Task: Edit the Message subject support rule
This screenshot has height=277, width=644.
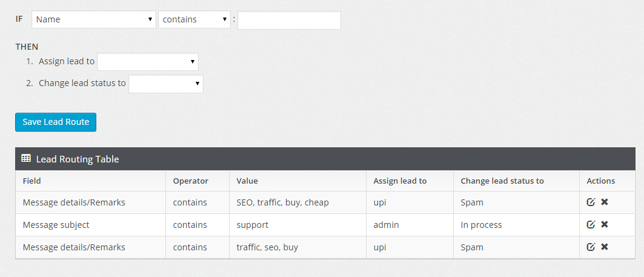Action: 591,224
